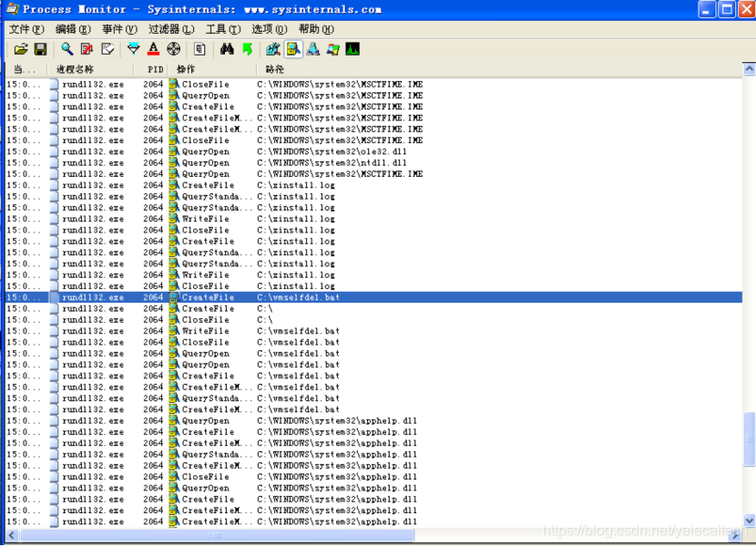
Task: Select the highlighted CreateFile C:\vmselfdel.bat row
Action: click(x=373, y=297)
